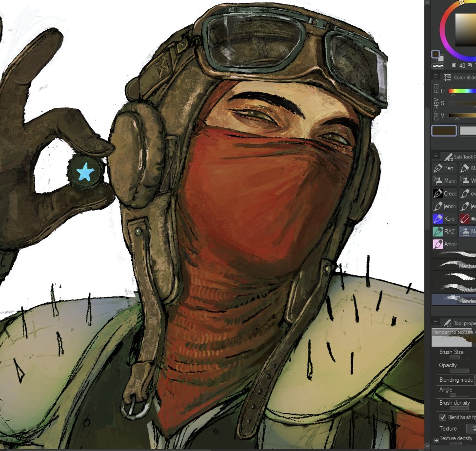Image resolution: width=476 pixels, height=451 pixels.
Task: Select the RAZ teal pen sub tool
Action: pyautogui.click(x=444, y=232)
